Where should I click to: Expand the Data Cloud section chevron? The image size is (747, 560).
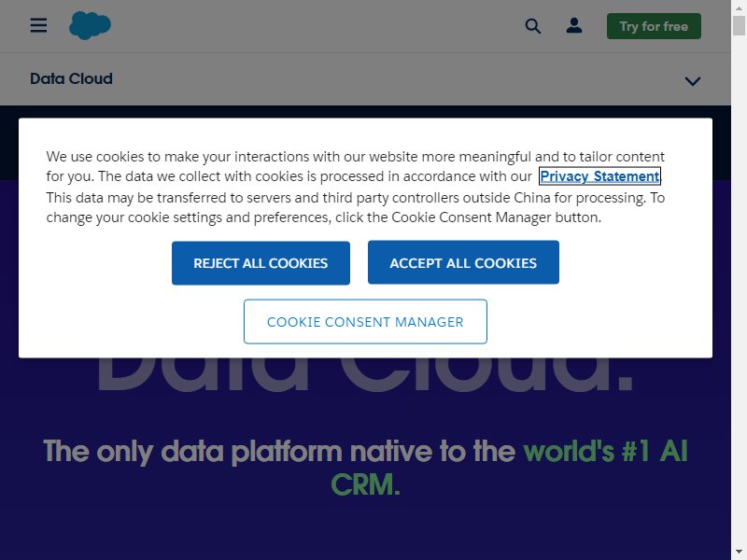point(692,81)
